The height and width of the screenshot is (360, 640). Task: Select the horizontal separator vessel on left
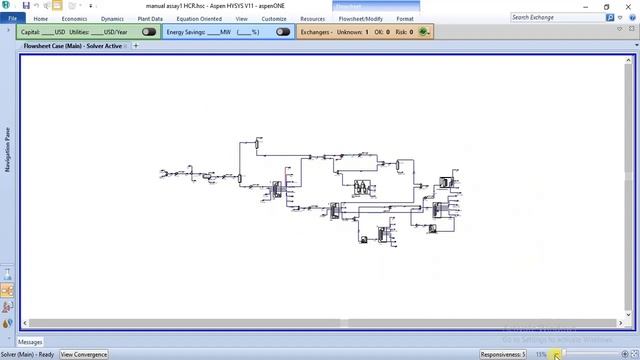[207, 176]
